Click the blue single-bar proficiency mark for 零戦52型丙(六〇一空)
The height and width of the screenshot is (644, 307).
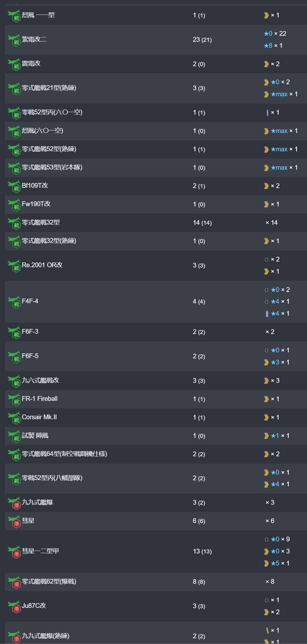[267, 113]
